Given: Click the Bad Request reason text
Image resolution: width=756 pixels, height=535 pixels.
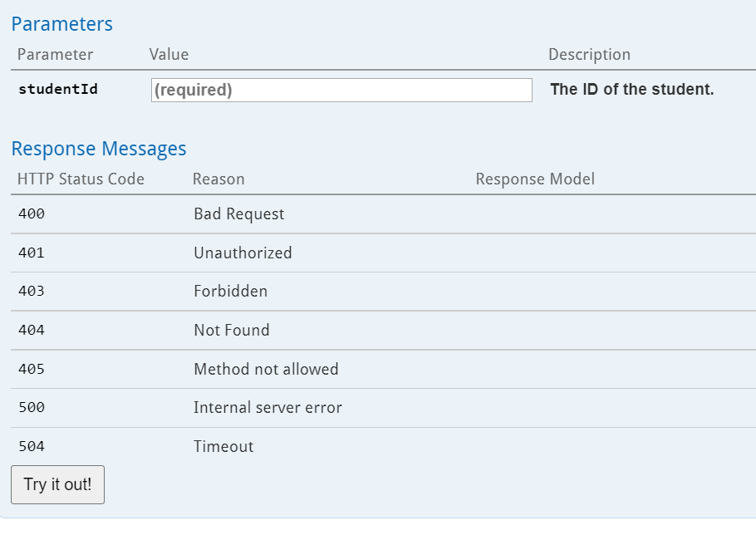Looking at the screenshot, I should pos(239,214).
